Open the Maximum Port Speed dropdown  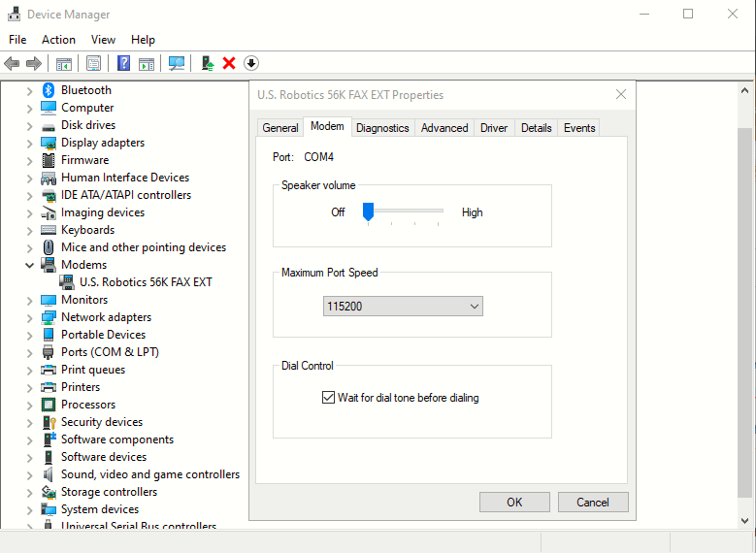[403, 307]
